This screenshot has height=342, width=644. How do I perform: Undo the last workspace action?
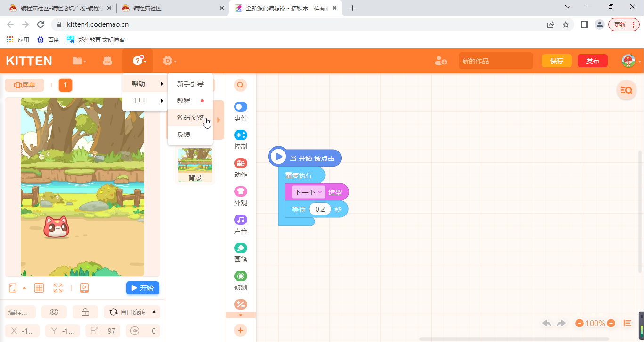click(x=546, y=323)
